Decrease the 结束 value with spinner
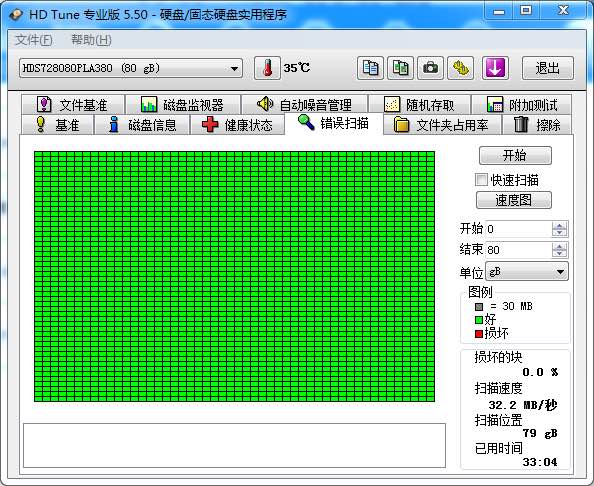The width and height of the screenshot is (594, 486). tap(560, 253)
